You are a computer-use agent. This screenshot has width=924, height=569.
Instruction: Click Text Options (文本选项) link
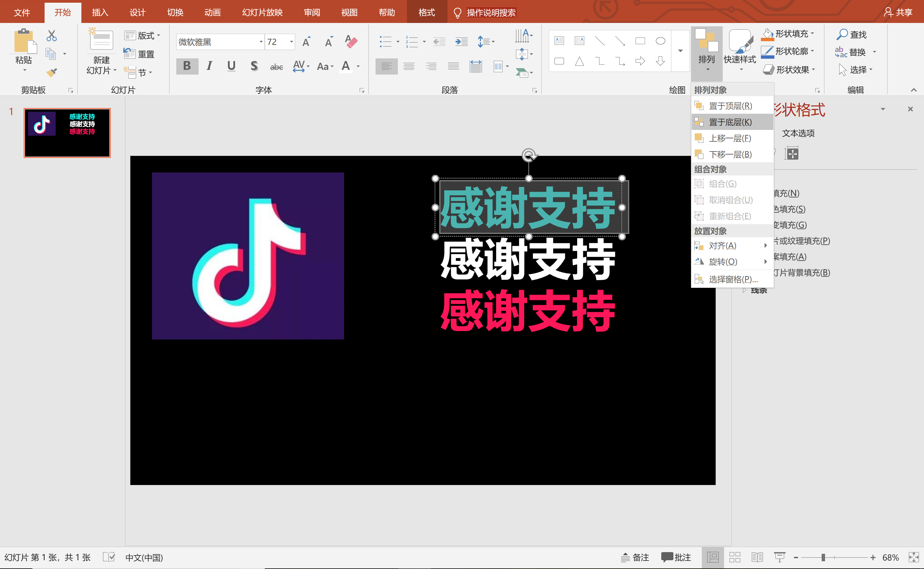tap(798, 133)
